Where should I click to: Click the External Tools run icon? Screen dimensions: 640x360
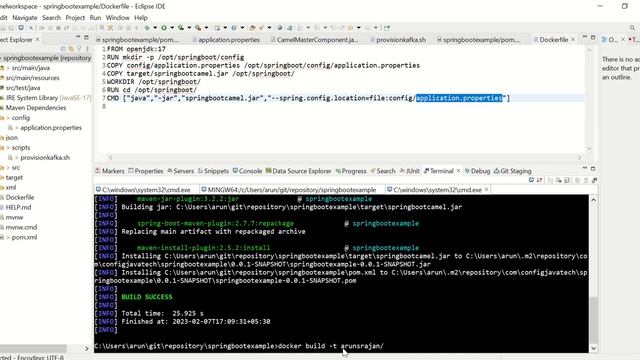point(198,28)
